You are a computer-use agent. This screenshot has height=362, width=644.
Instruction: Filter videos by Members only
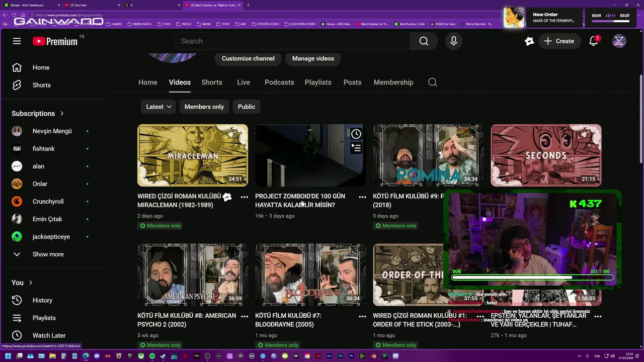tap(204, 107)
